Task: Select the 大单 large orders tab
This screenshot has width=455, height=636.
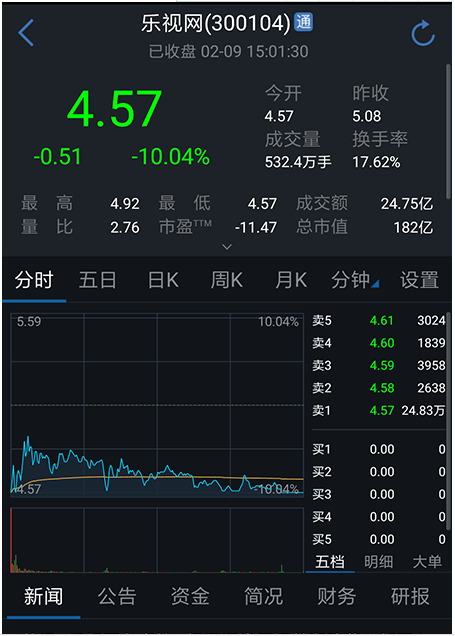Action: pos(427,562)
